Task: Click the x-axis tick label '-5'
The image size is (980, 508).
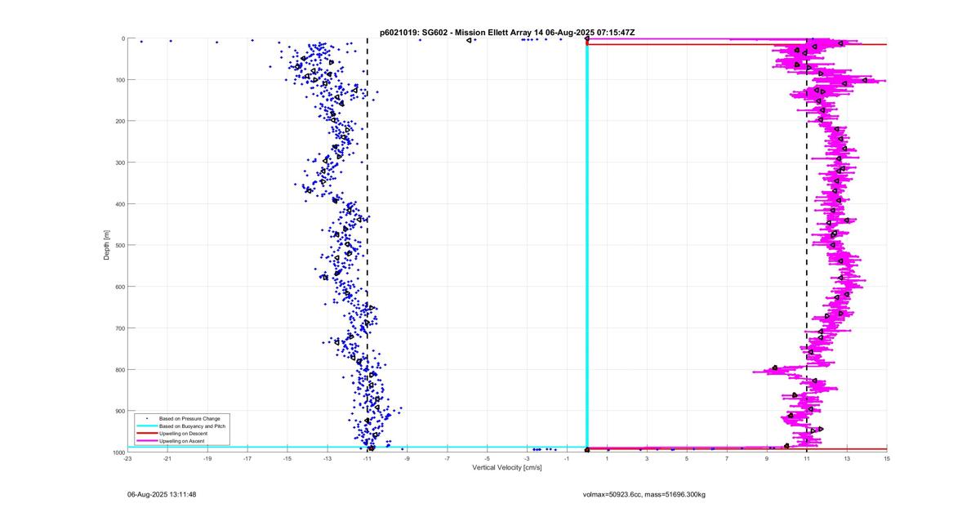Action: click(x=488, y=458)
